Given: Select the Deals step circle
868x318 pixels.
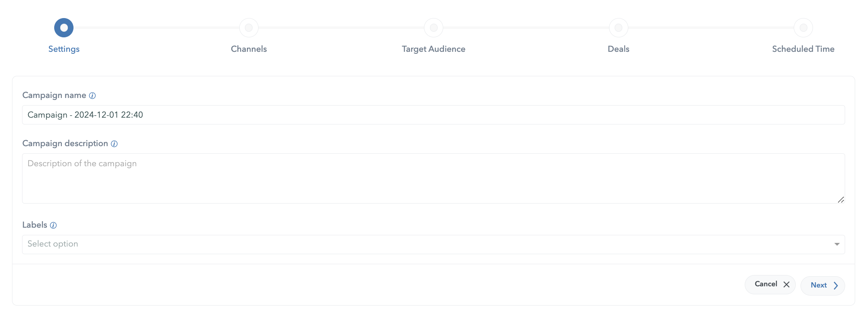Looking at the screenshot, I should pos(619,28).
